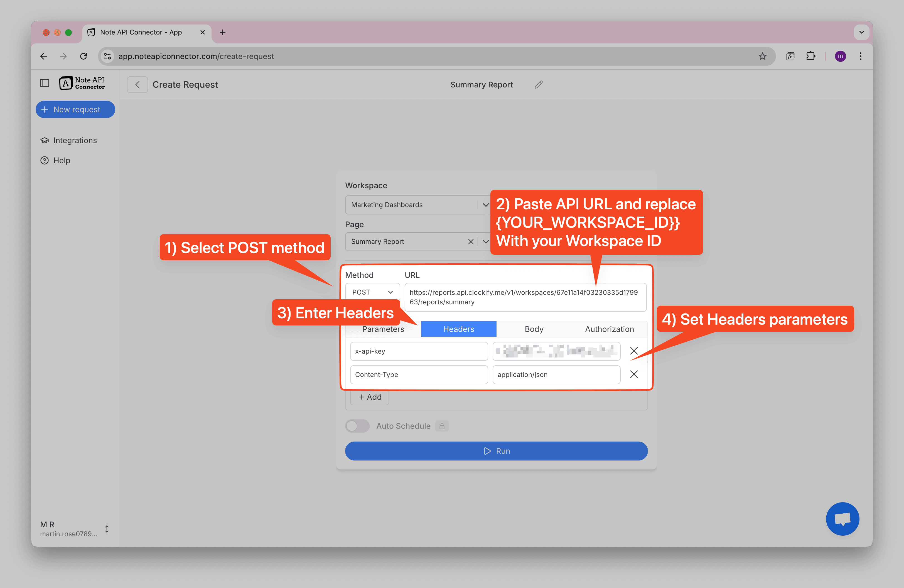The image size is (904, 588).
Task: Expand the Marketing Dashboards workspace dropdown
Action: point(485,205)
